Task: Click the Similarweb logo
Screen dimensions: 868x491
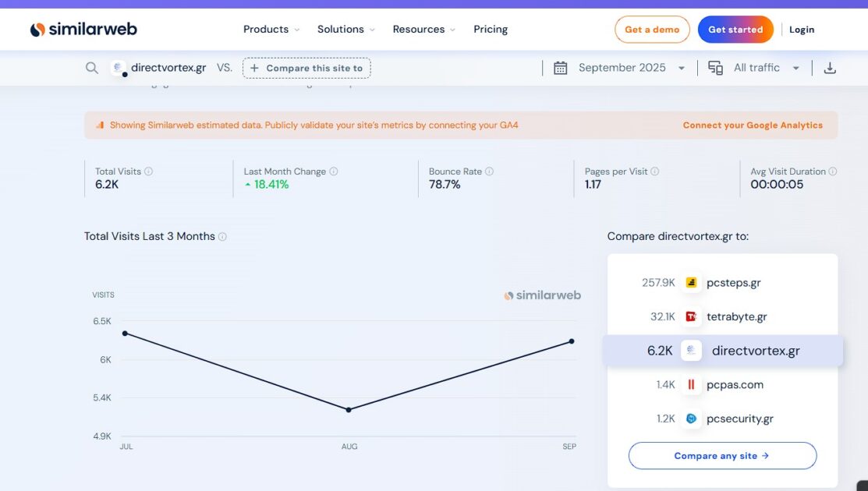Action: tap(83, 30)
